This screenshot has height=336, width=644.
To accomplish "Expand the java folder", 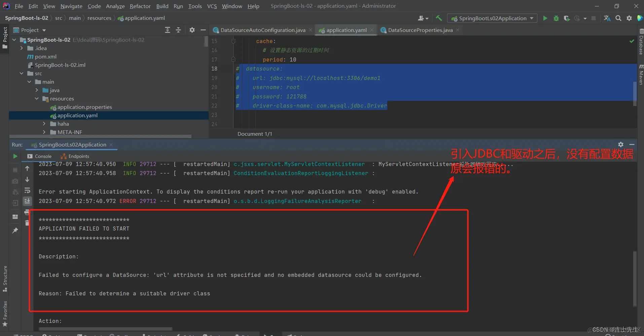I will point(37,90).
